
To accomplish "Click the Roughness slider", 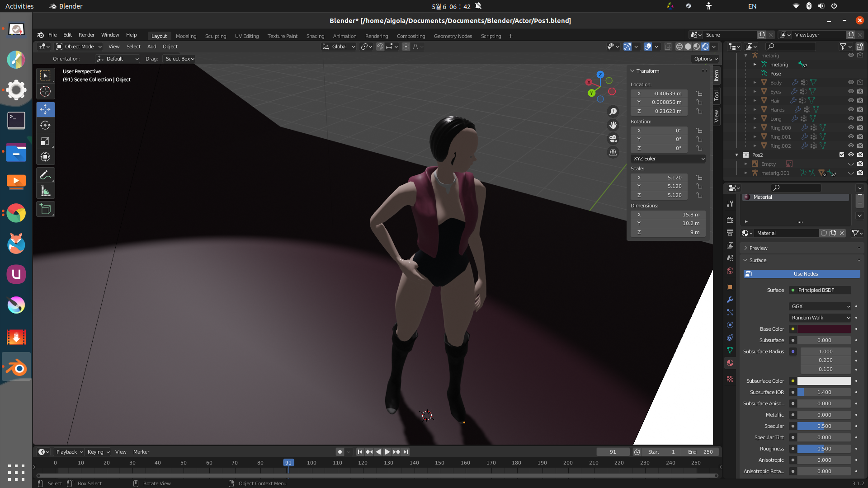I will point(824,449).
